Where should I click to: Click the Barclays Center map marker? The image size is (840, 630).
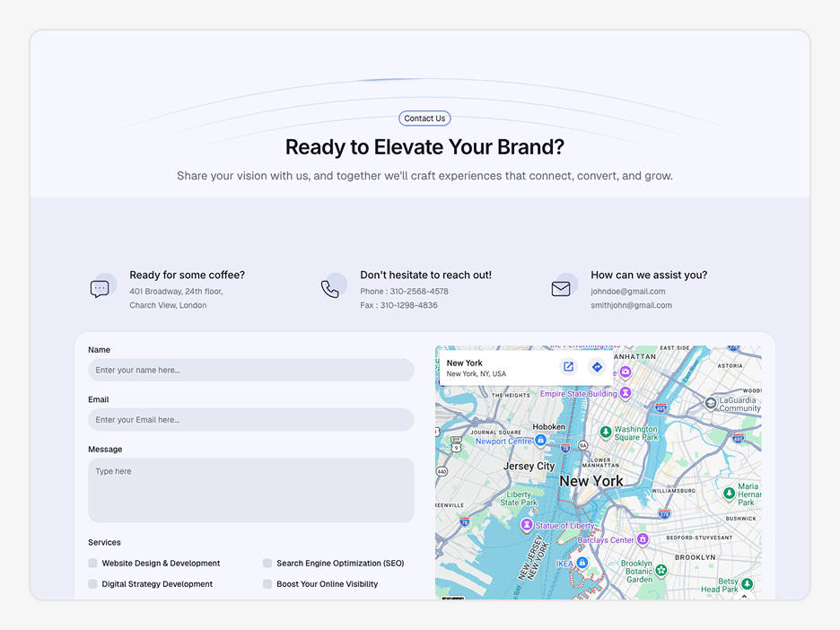643,539
